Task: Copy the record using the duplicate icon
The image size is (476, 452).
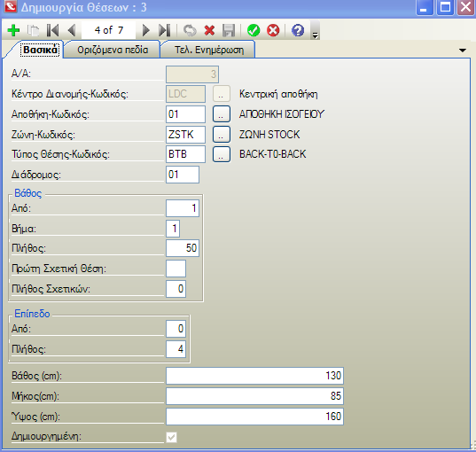Action: point(33,30)
